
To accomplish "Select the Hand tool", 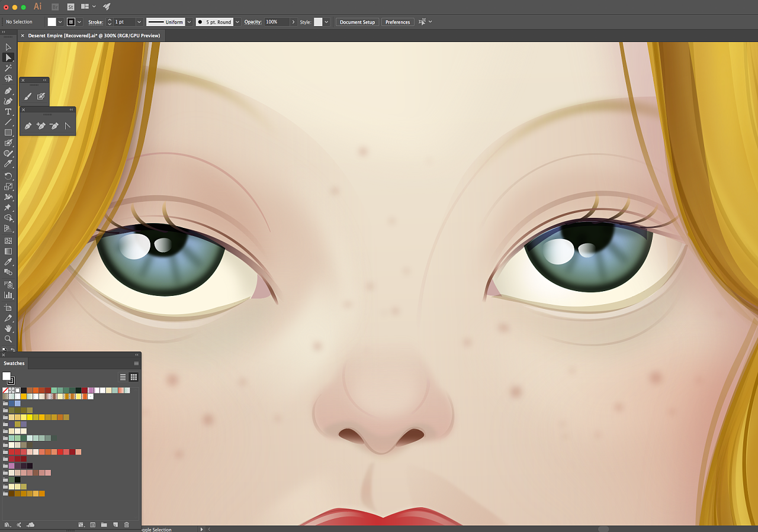I will tap(8, 328).
